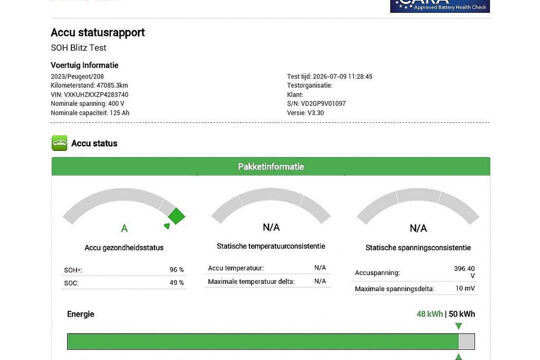Click the small green triangle under health gauge

167,226
